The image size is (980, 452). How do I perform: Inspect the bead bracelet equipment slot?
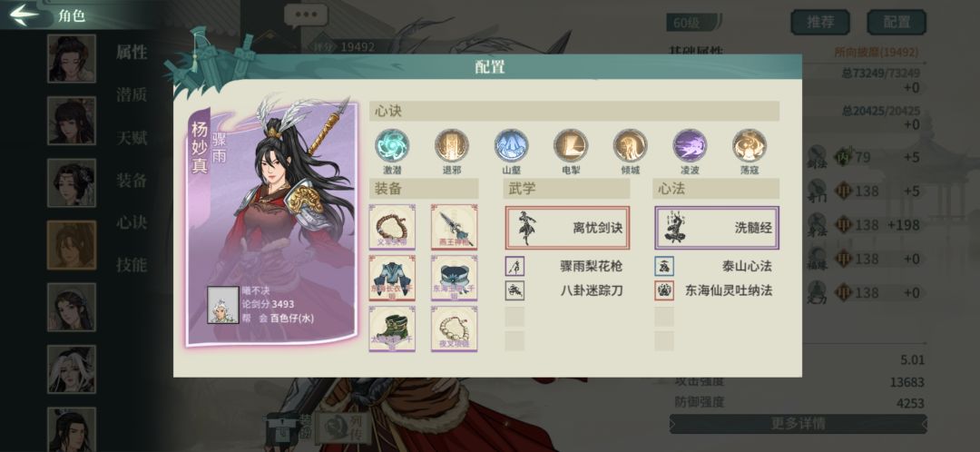click(392, 227)
